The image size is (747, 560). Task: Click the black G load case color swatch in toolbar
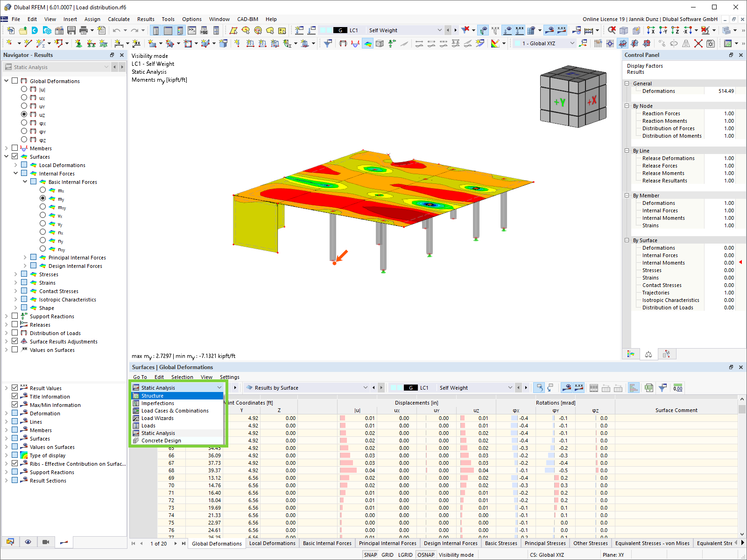340,30
